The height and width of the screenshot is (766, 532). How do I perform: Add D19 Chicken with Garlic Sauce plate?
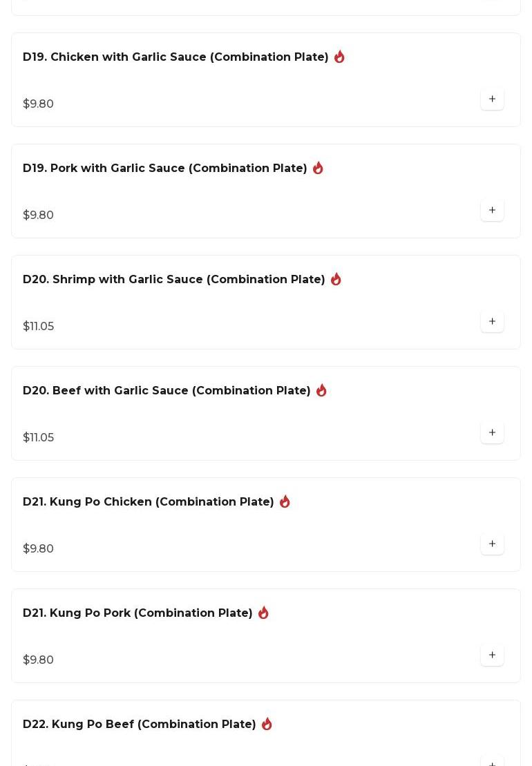492,99
